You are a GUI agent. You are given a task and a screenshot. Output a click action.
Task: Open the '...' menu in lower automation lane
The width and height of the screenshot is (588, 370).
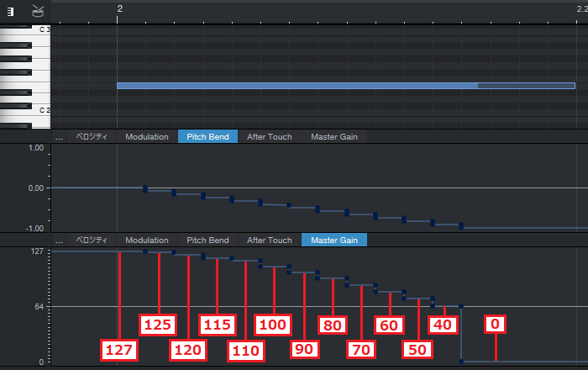(59, 240)
